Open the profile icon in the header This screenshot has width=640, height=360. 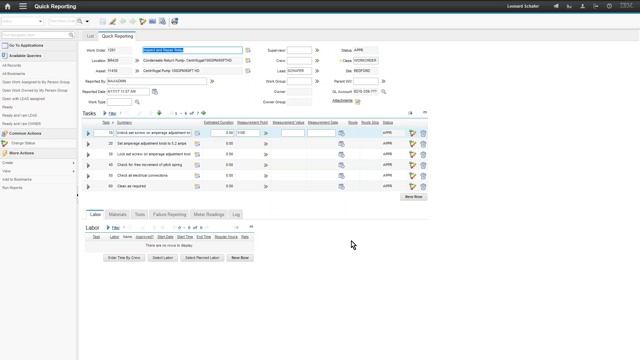(x=582, y=6)
